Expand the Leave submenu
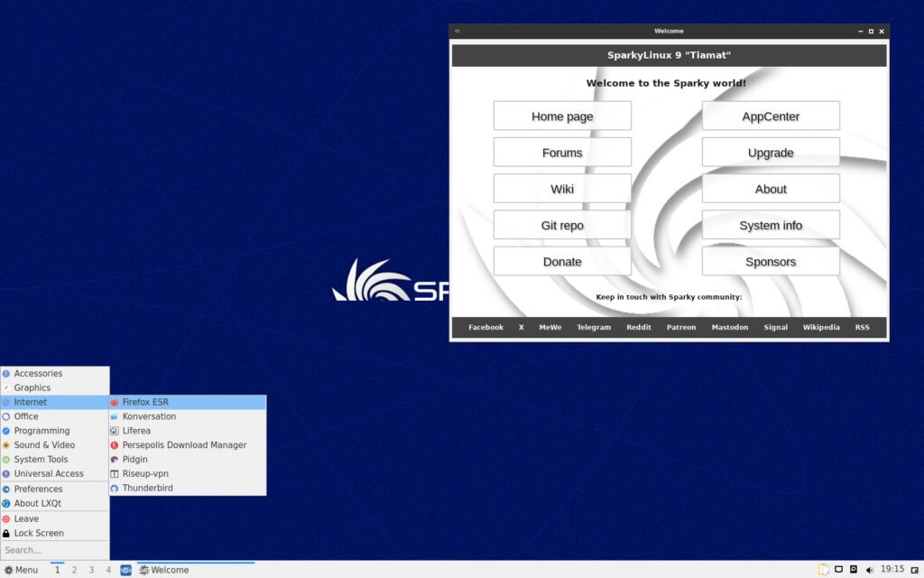924x578 pixels. coord(55,518)
